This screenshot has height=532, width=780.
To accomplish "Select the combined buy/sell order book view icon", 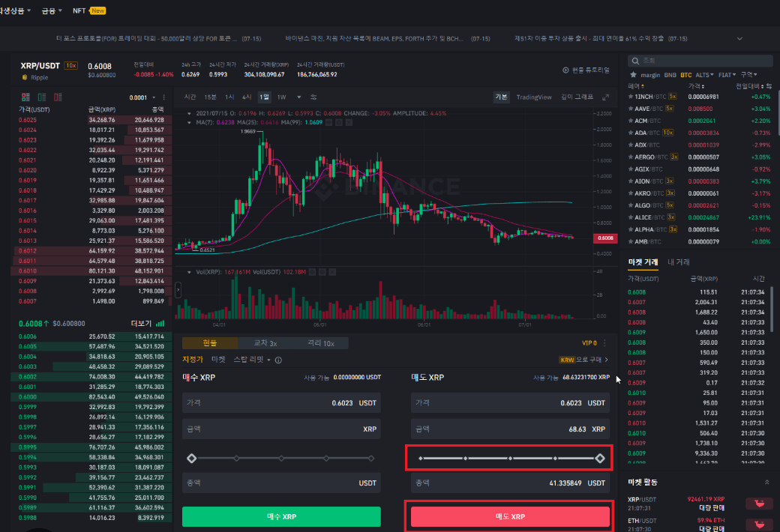I will 25,97.
